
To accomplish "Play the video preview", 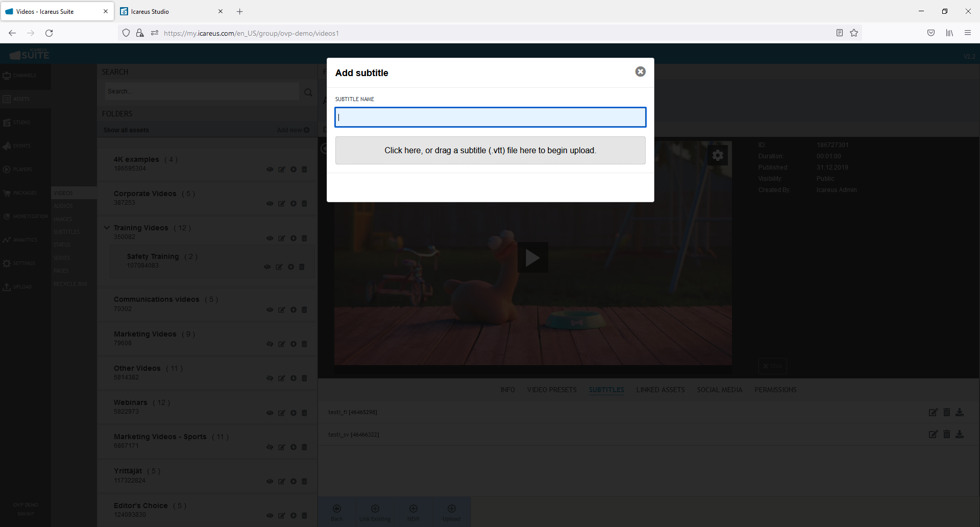I will tap(532, 257).
